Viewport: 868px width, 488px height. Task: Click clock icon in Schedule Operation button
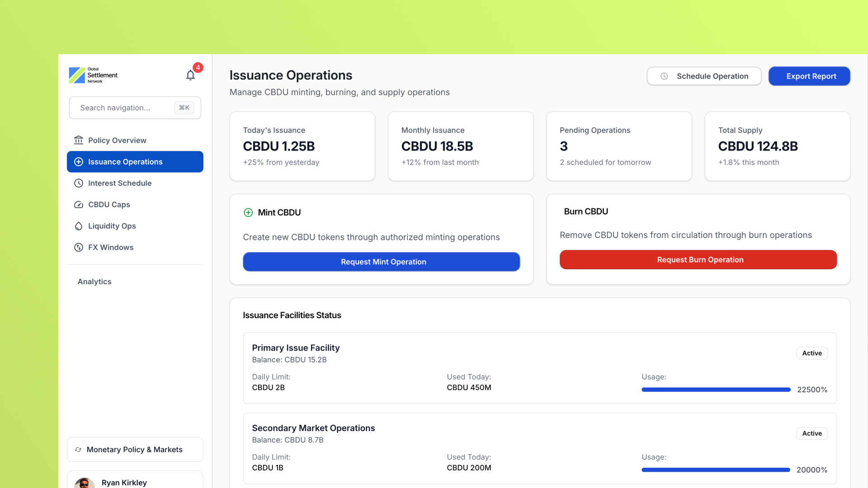pos(664,76)
